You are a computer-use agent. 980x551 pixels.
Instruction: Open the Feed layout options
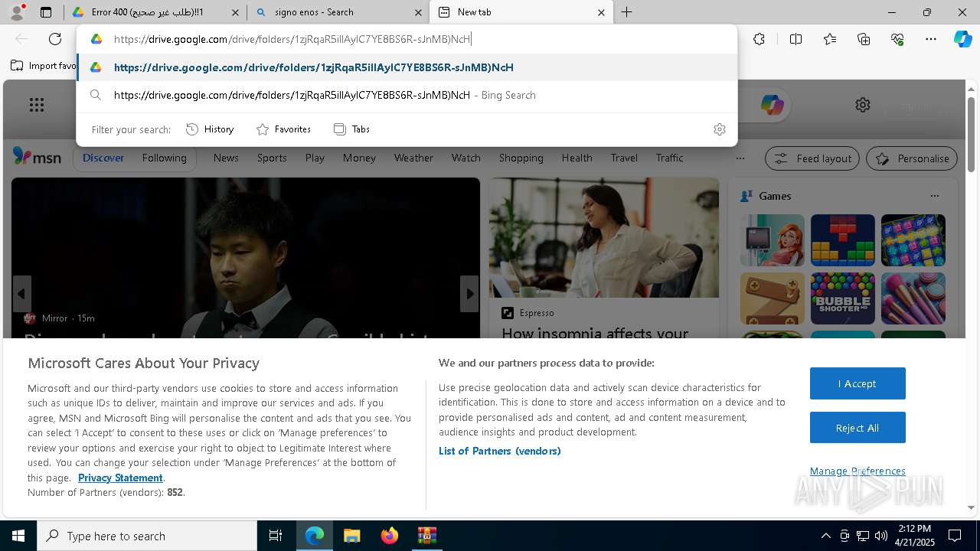(x=812, y=158)
